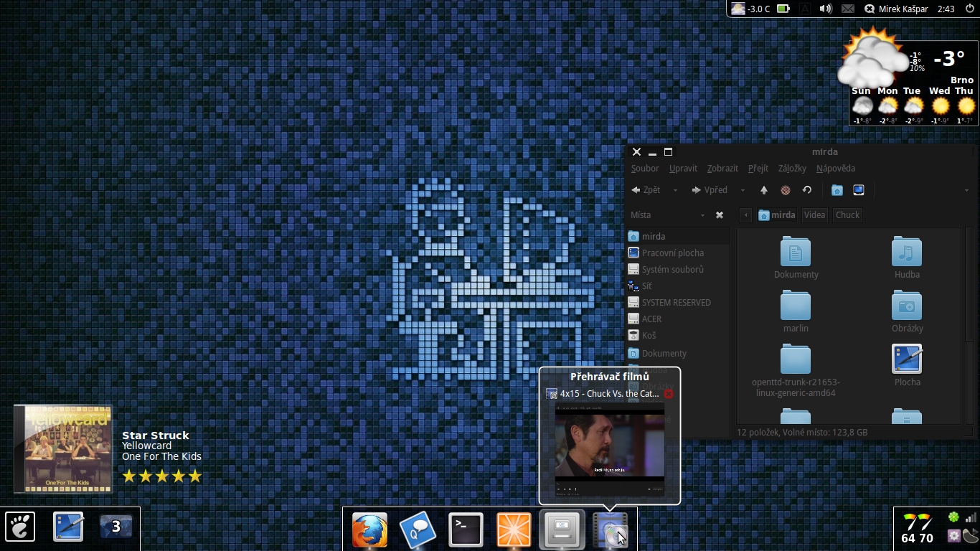The width and height of the screenshot is (980, 551).
Task: Open the toolbar overflow arrow at far right
Action: 966,191
